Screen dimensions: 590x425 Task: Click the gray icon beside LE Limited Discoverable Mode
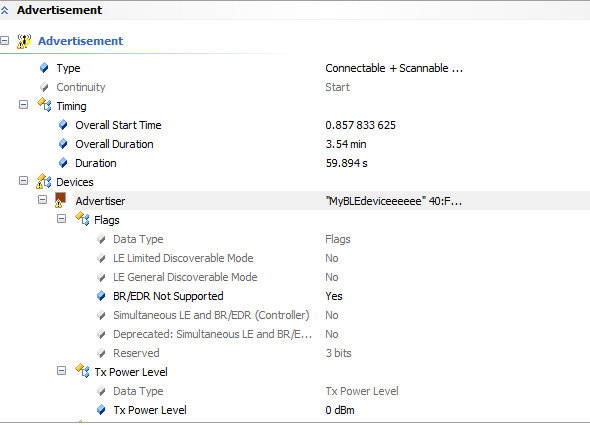point(101,258)
